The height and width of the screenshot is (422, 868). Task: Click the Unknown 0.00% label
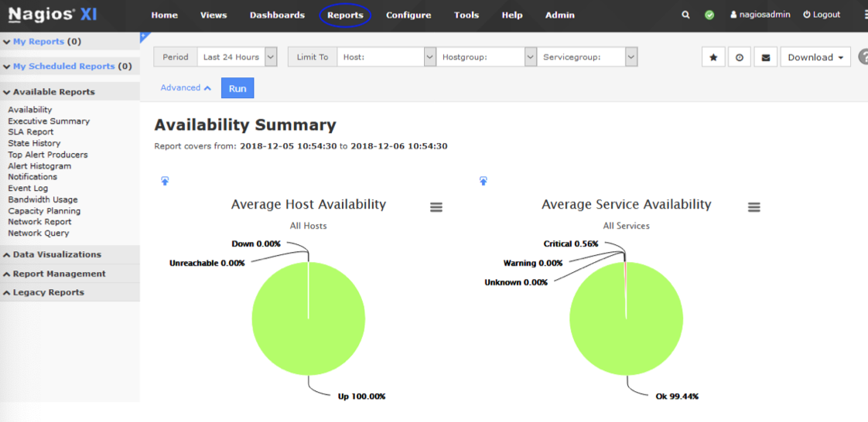(516, 282)
